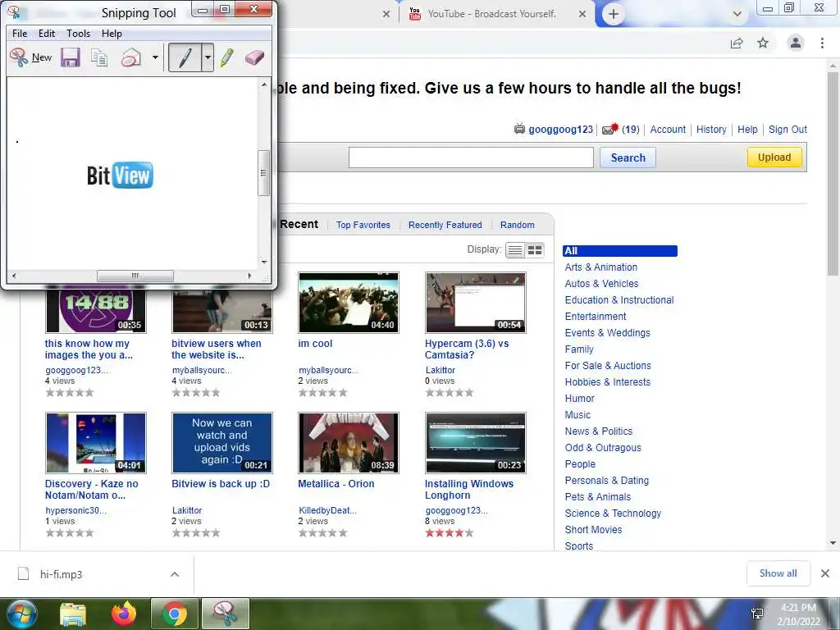Select the Science & Technology category
The width and height of the screenshot is (840, 630).
tap(613, 514)
